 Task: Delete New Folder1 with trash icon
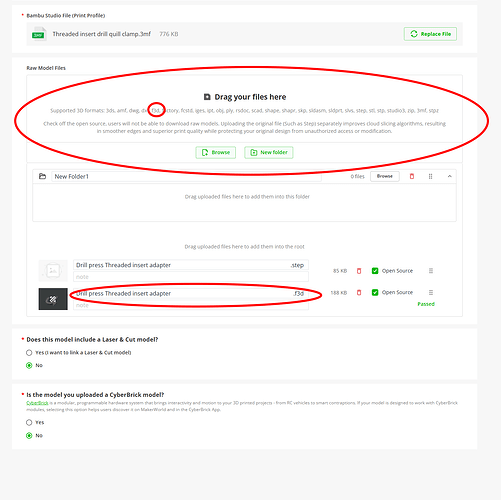(412, 176)
